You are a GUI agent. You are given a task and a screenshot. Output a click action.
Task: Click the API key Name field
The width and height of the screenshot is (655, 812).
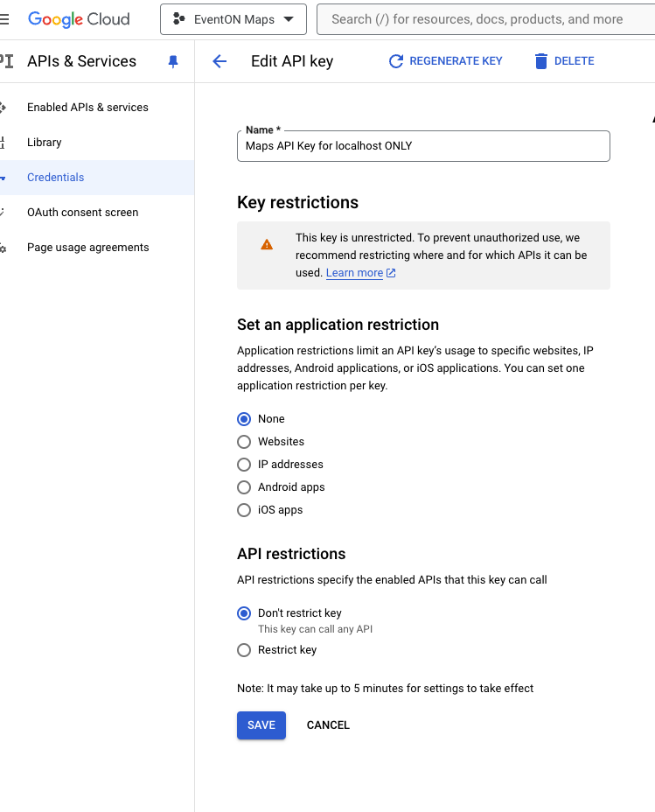pyautogui.click(x=423, y=146)
